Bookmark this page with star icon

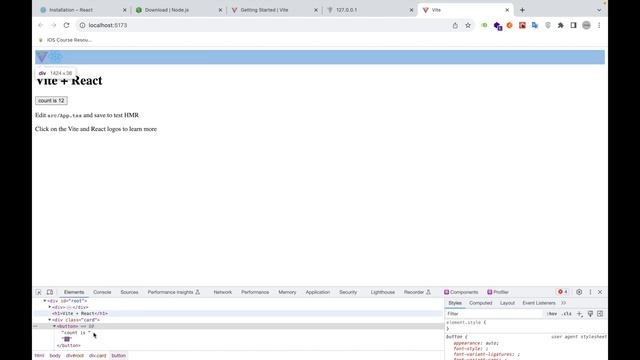coord(468,25)
